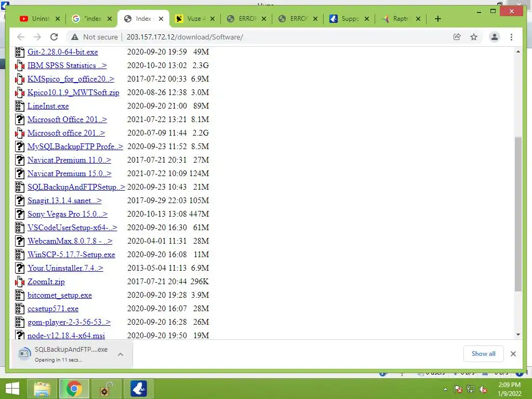Click Chrome icon in taskbar

pyautogui.click(x=74, y=389)
